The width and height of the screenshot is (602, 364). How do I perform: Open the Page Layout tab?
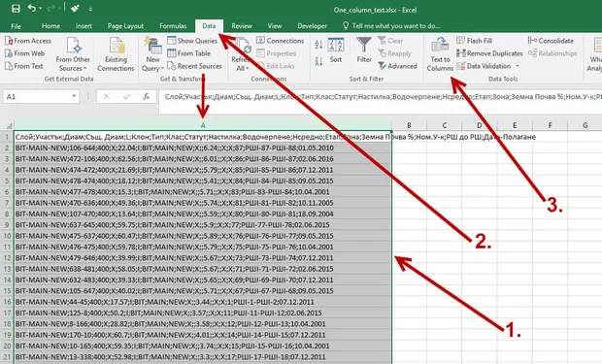click(x=125, y=26)
